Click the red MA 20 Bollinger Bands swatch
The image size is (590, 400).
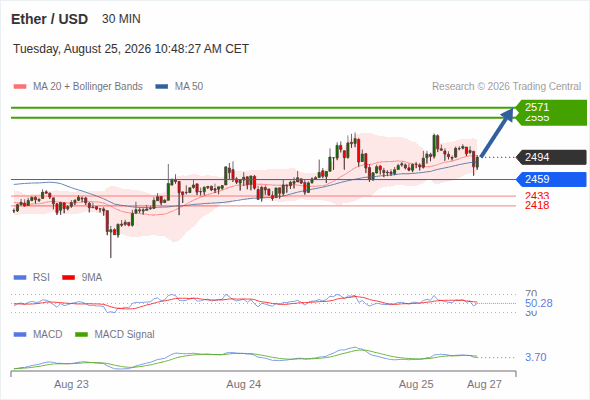point(20,87)
